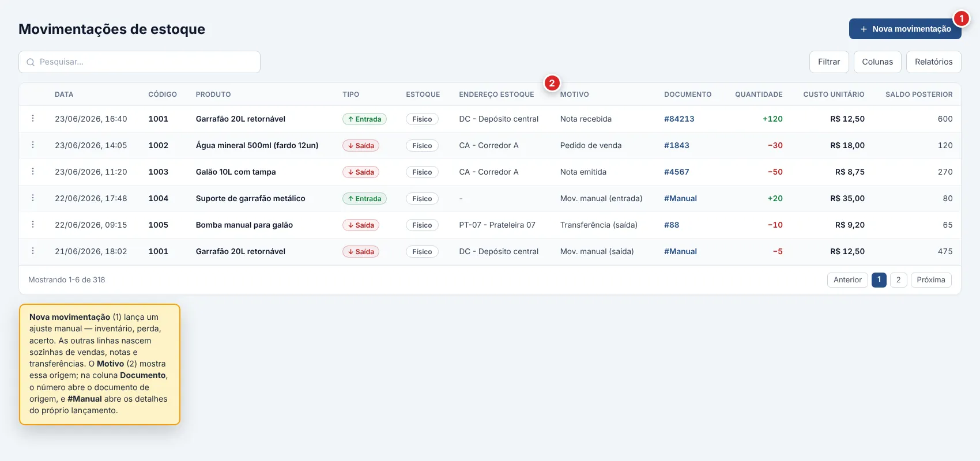
Task: Click the ESTOQUE column header
Action: tap(423, 95)
